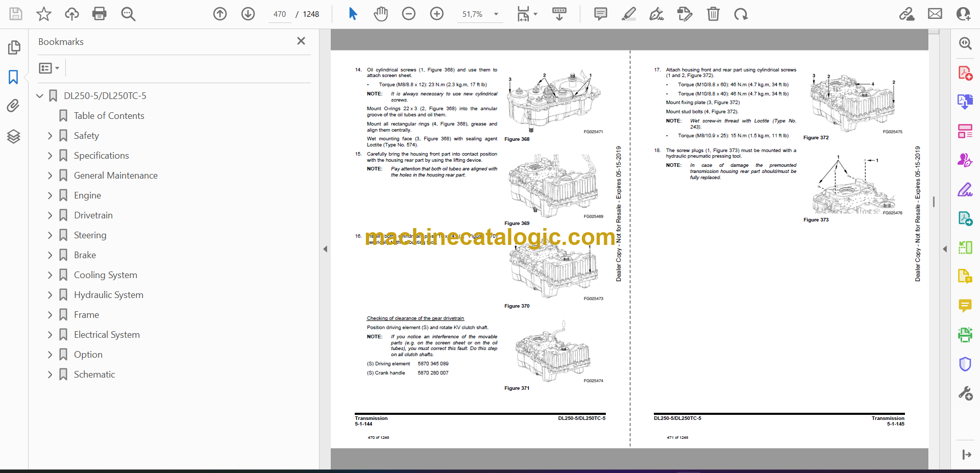Open the search tool in right pane
980x473 pixels.
(965, 43)
